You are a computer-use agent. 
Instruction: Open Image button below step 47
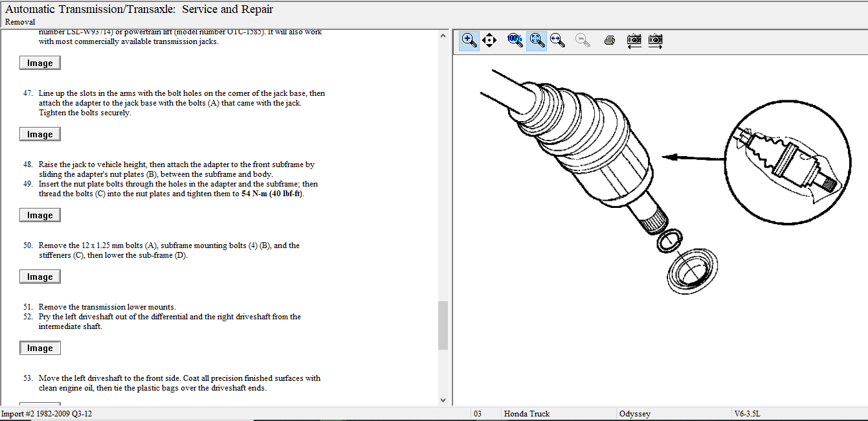(x=40, y=134)
